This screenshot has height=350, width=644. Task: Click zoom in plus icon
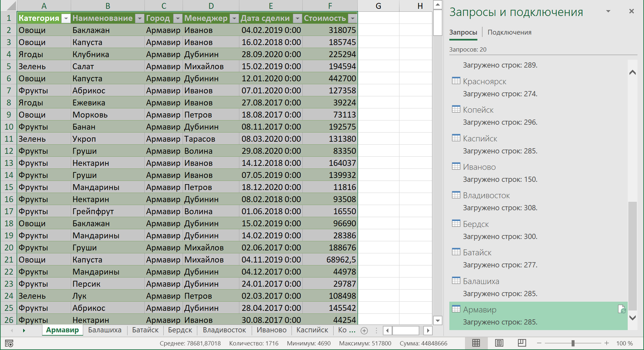pos(607,343)
